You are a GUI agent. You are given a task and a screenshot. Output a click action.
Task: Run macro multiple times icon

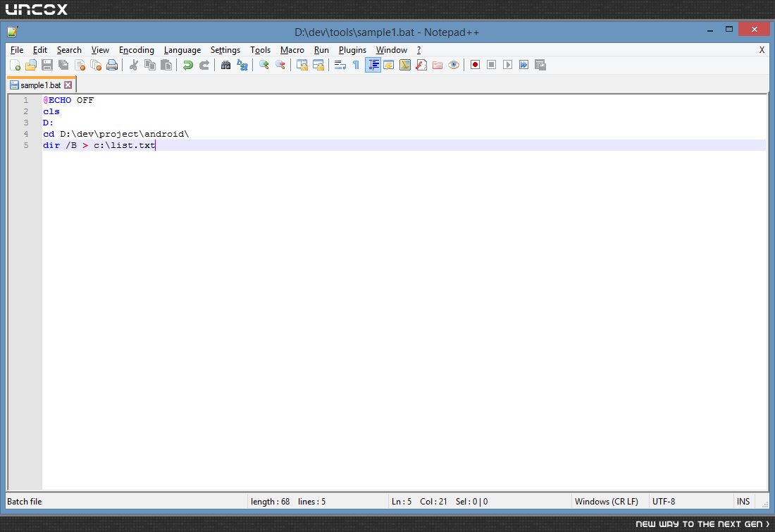click(x=524, y=65)
